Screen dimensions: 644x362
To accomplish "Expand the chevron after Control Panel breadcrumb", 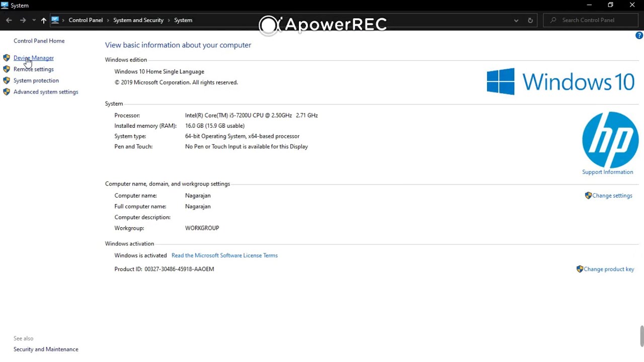I will [x=108, y=20].
